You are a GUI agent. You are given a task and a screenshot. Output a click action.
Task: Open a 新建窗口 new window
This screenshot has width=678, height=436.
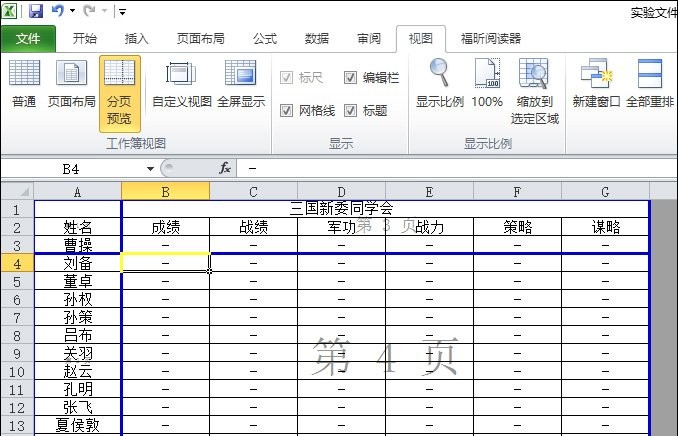[596, 83]
